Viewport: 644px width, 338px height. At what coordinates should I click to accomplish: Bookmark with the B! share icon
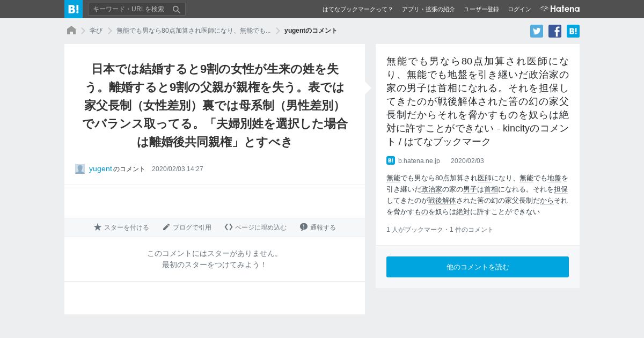(573, 31)
